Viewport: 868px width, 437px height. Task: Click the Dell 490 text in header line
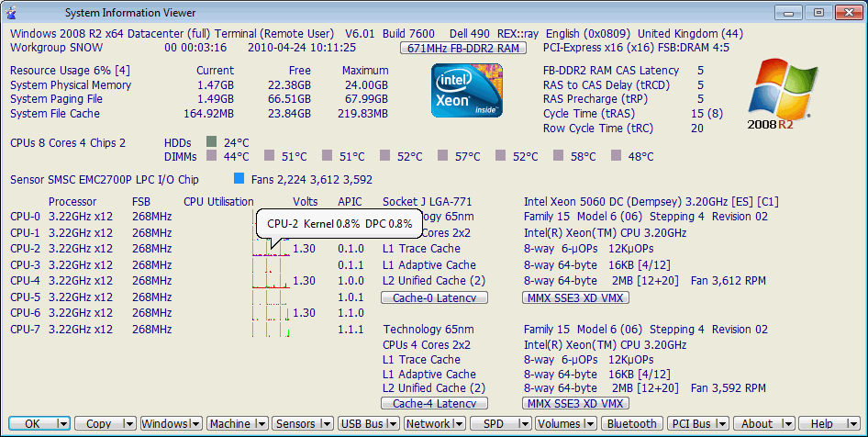tap(471, 34)
